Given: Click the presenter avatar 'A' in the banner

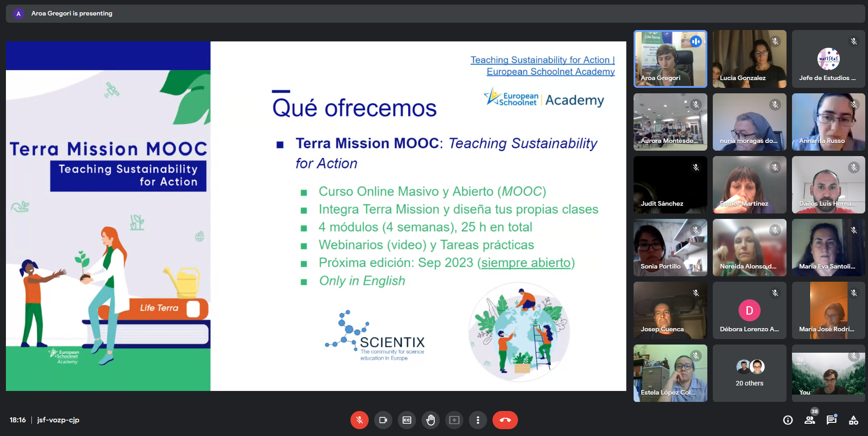Looking at the screenshot, I should pyautogui.click(x=18, y=14).
